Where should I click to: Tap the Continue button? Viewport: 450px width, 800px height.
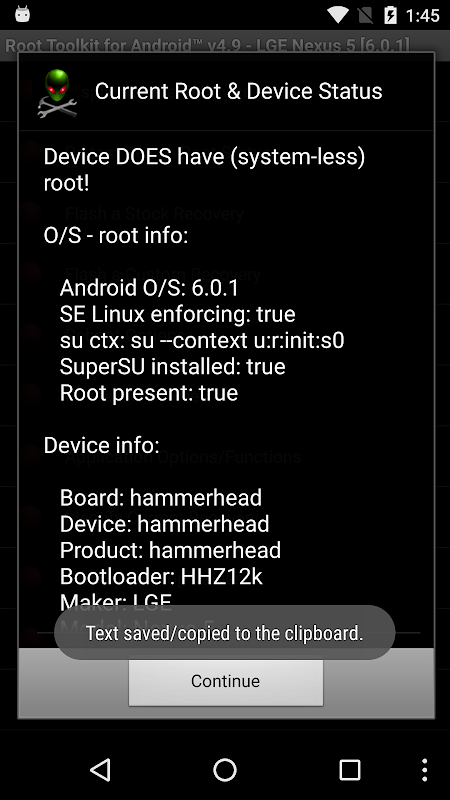[x=226, y=681]
